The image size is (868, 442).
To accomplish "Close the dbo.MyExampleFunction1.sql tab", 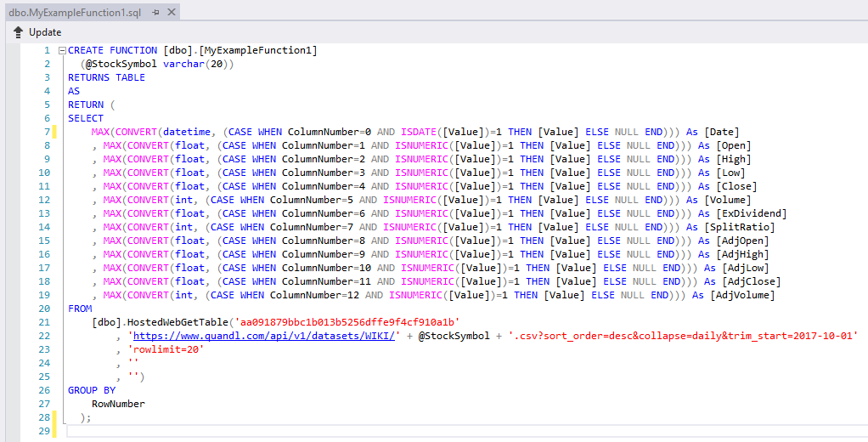I will pyautogui.click(x=172, y=12).
